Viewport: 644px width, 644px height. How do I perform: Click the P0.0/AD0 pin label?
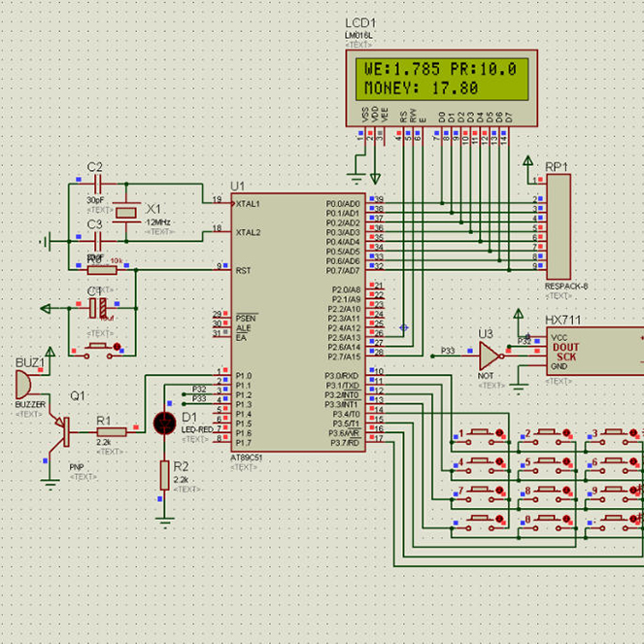pyautogui.click(x=343, y=204)
